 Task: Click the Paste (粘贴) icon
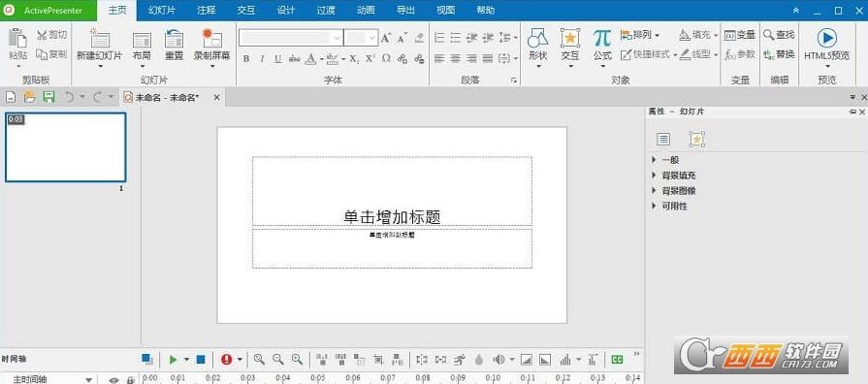pos(17,39)
